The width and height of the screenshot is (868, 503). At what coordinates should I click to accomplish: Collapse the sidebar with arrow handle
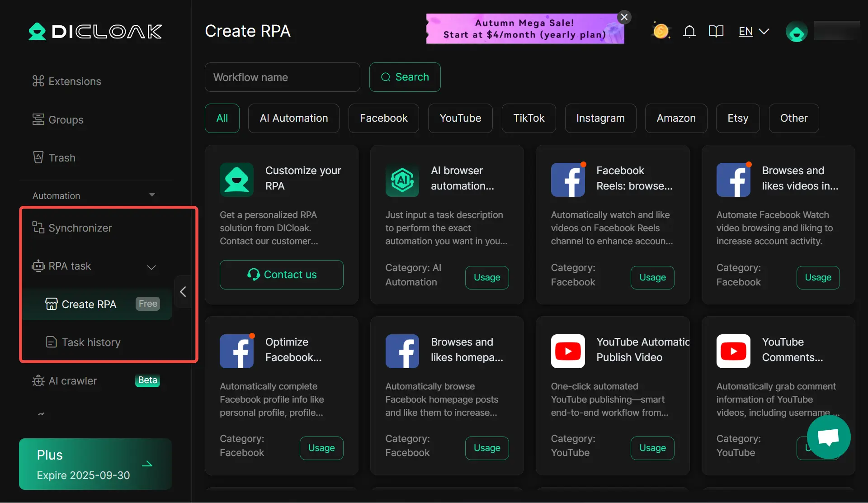(183, 292)
